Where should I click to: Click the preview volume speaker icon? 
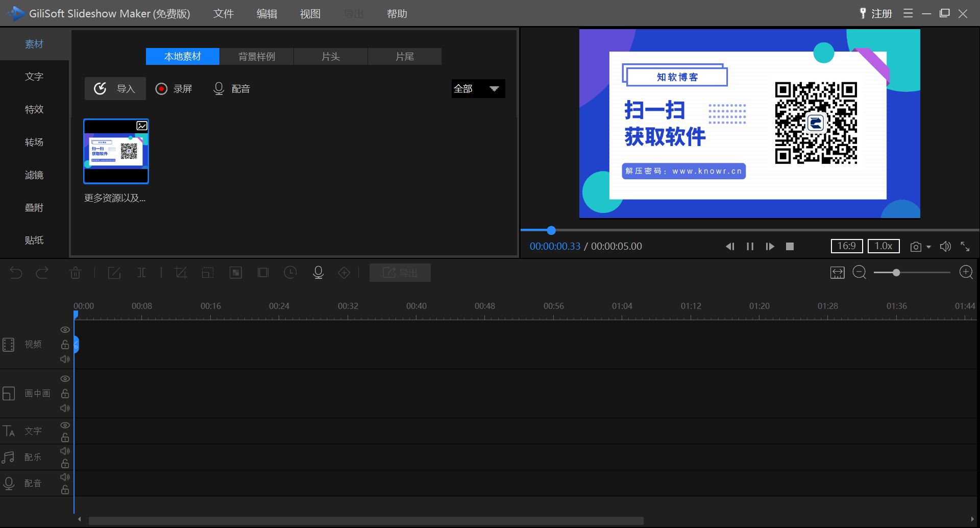point(945,246)
